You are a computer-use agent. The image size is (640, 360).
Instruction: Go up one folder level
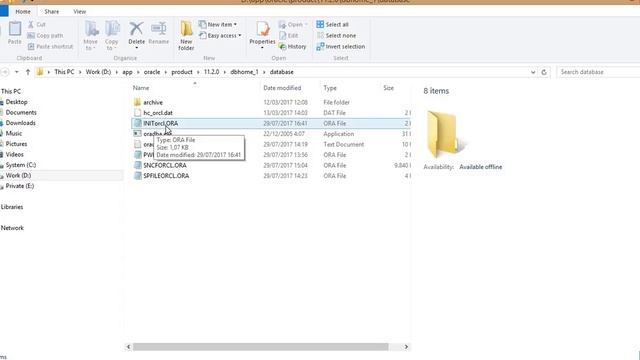coord(28,72)
